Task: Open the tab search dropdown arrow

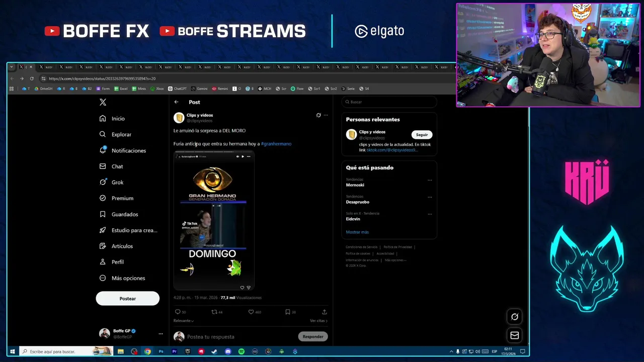Action: (11, 67)
